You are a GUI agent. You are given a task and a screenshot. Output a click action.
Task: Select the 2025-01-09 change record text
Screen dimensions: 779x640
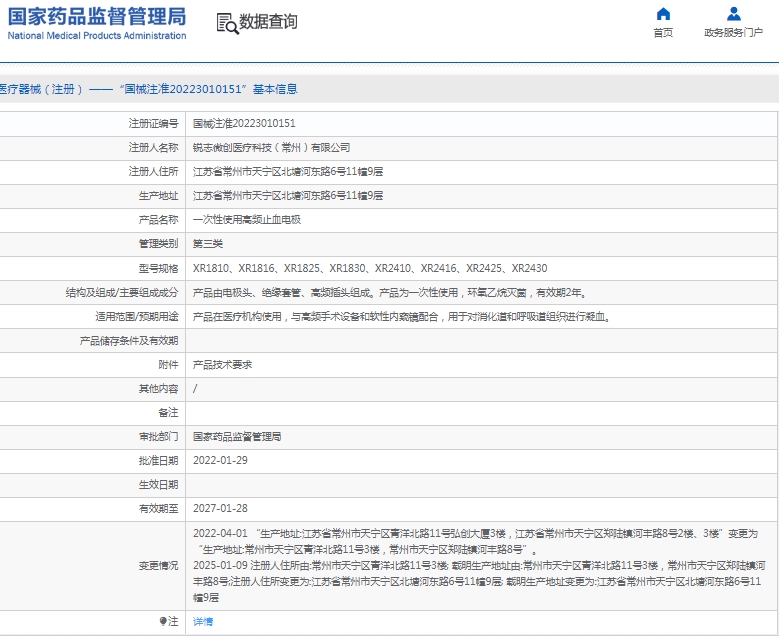coord(479,581)
